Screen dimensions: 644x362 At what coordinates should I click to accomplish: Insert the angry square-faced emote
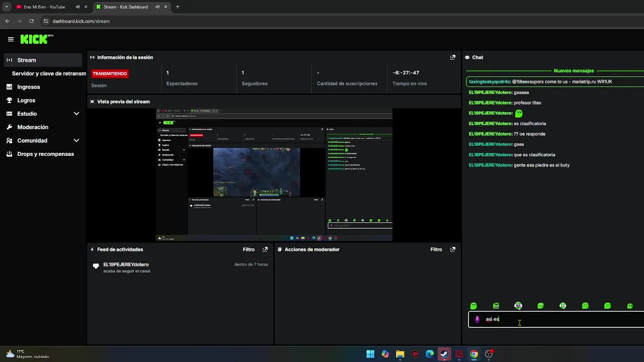pos(496,306)
